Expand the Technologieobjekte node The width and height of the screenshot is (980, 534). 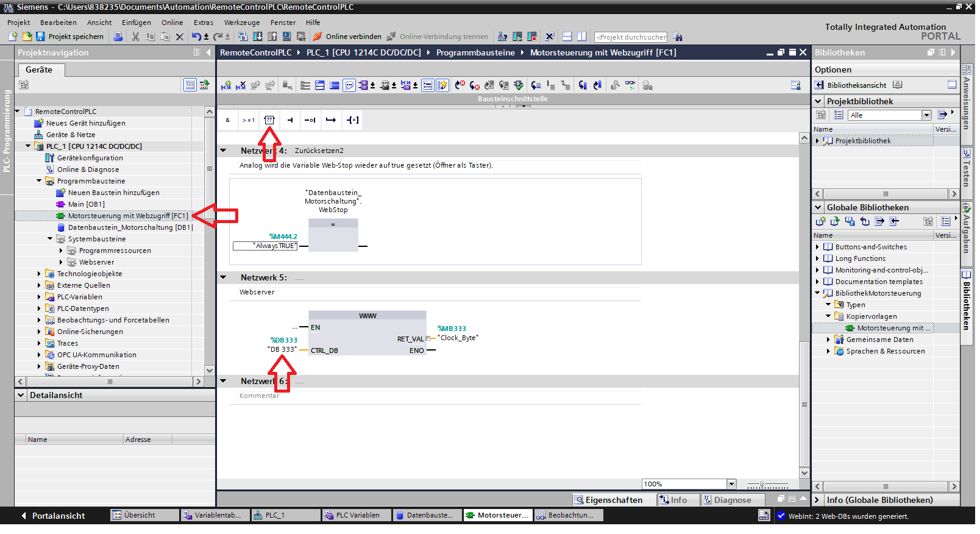tap(40, 274)
